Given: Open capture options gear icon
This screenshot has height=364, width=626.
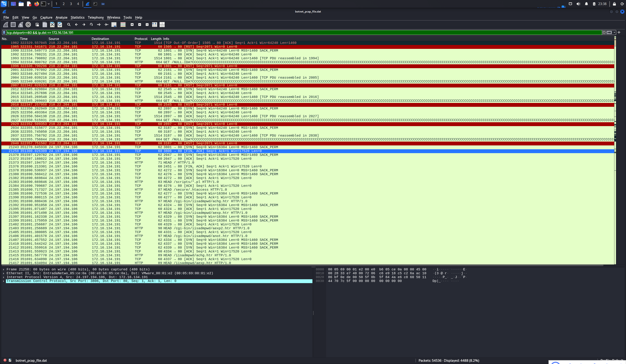Looking at the screenshot, I should point(28,24).
